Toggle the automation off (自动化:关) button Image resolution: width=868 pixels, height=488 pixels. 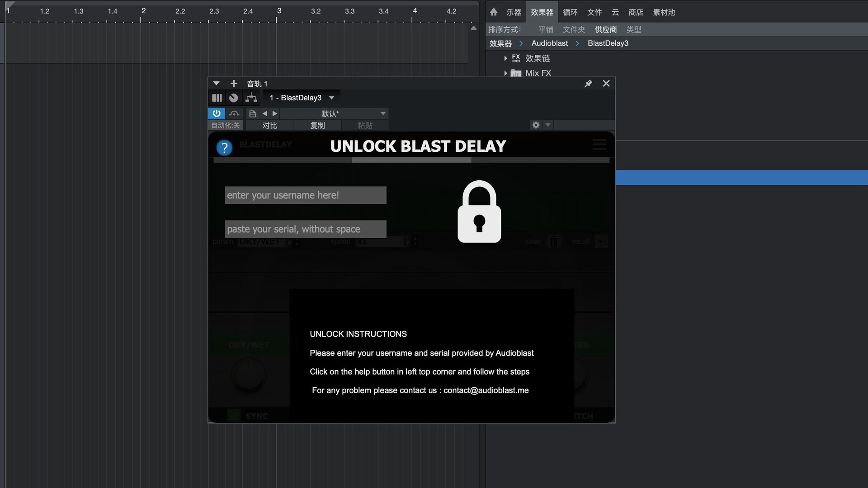[226, 126]
